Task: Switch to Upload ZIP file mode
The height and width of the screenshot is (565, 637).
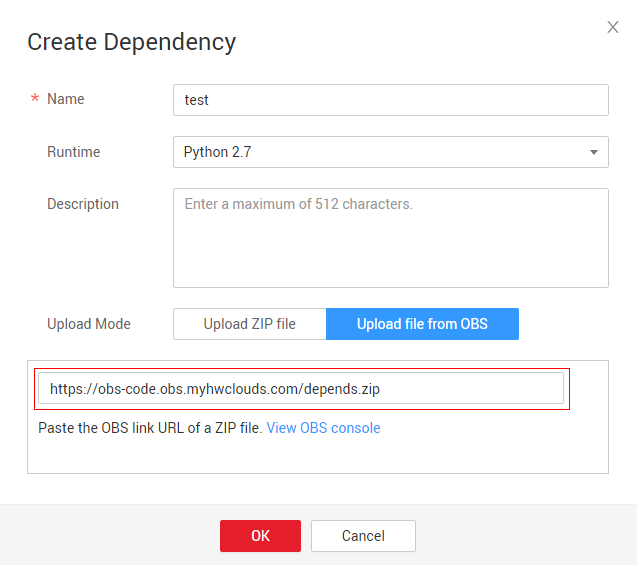Action: click(250, 324)
